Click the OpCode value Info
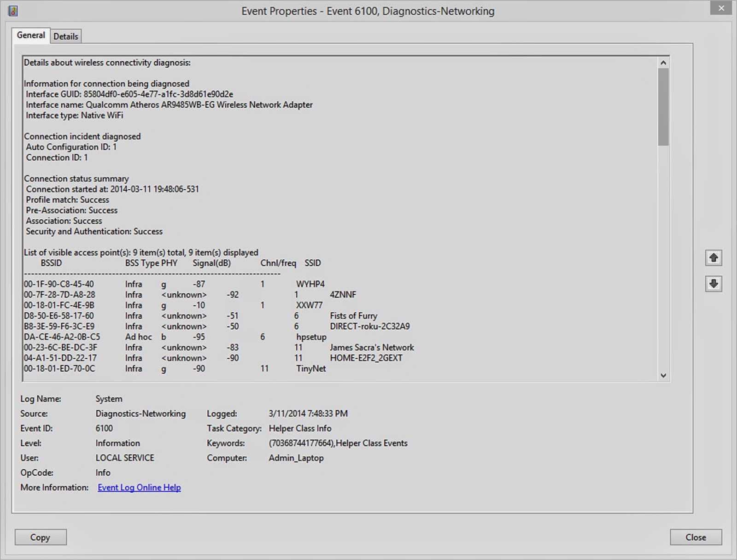737x560 pixels. (x=103, y=472)
